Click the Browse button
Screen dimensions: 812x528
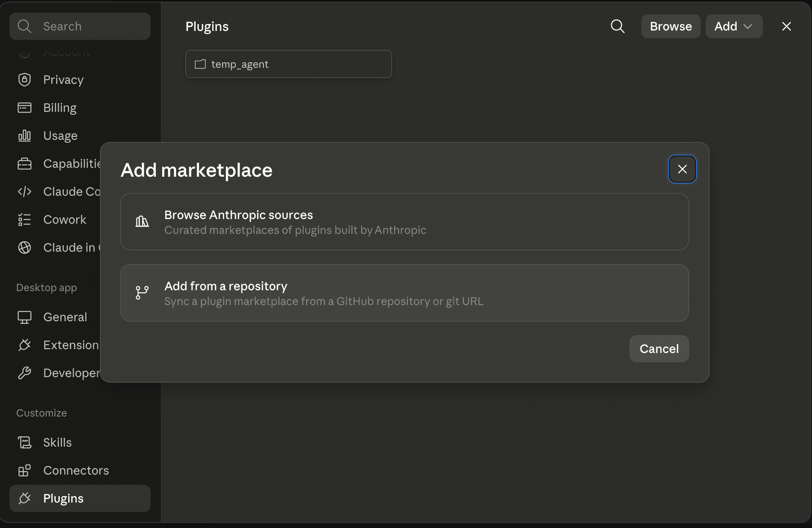[x=671, y=26]
